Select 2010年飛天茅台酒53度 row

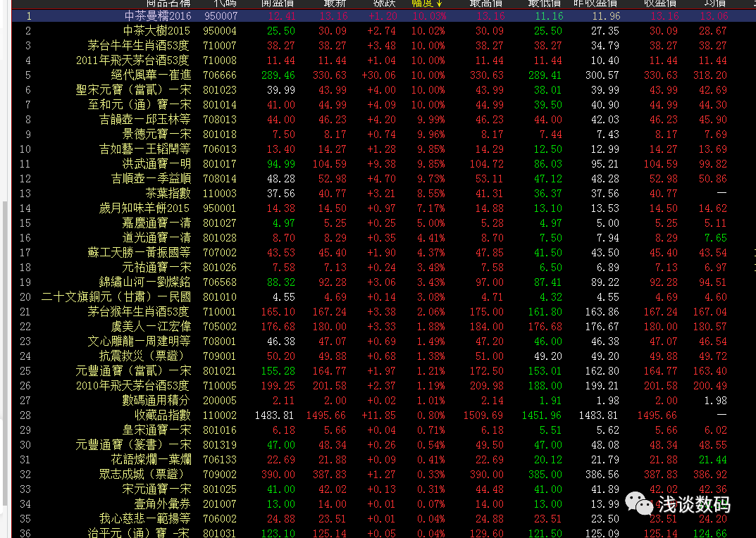pyautogui.click(x=132, y=386)
